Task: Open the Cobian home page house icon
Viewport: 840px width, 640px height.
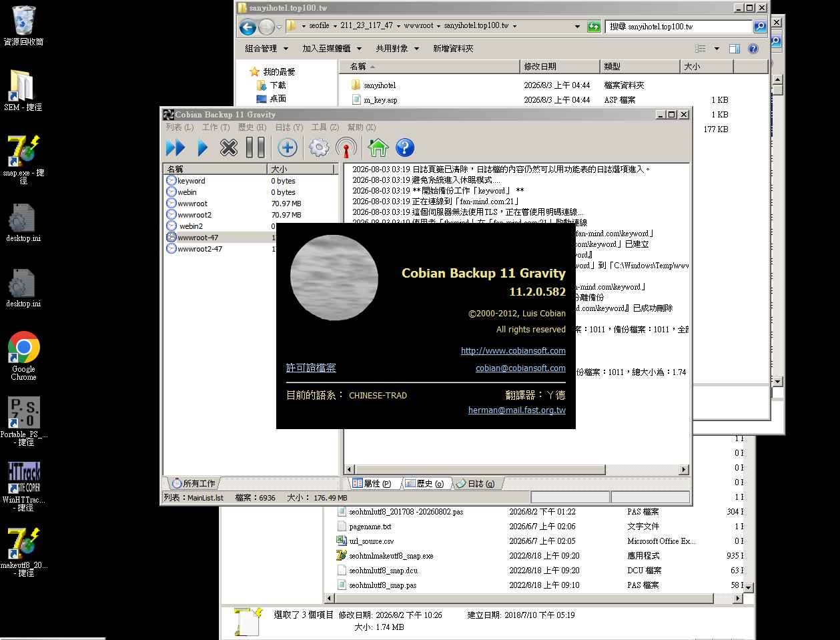Action: click(378, 147)
